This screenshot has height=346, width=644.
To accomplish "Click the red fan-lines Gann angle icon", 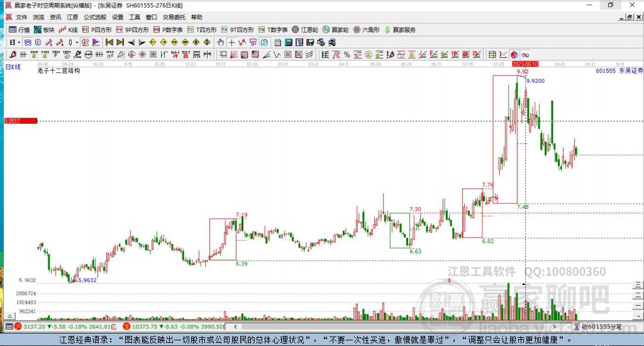I will coord(234,55).
